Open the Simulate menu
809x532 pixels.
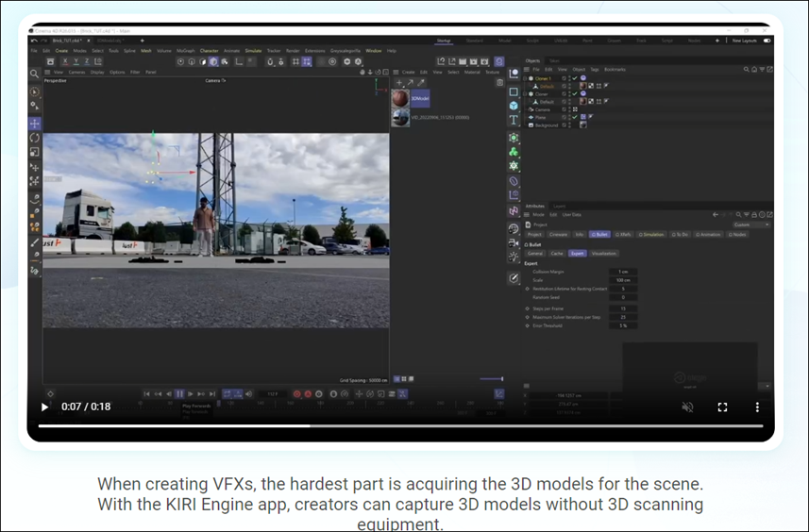pos(253,51)
